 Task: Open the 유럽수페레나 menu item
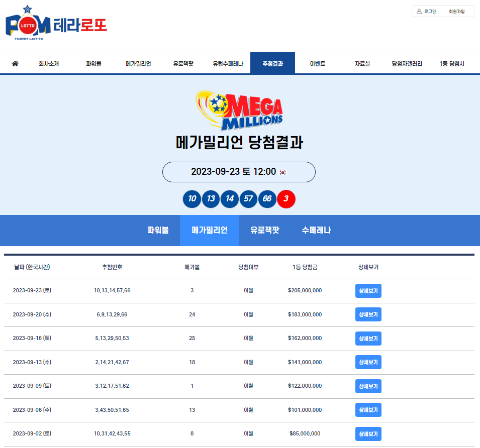click(x=228, y=64)
